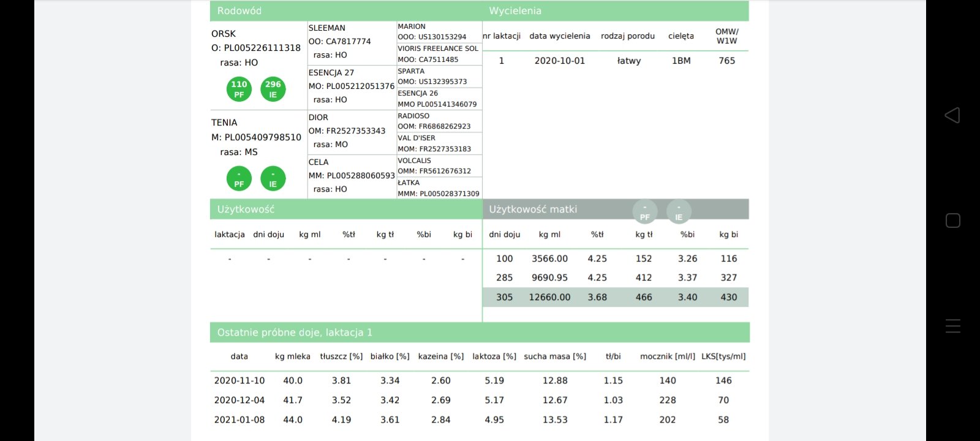Tap the Android recent apps menu icon
The height and width of the screenshot is (441, 980).
952,326
